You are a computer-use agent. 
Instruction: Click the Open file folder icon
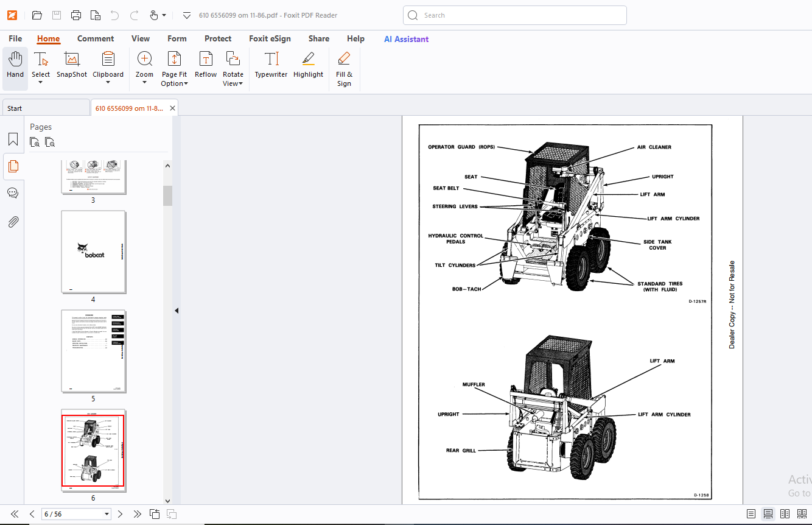pos(37,15)
